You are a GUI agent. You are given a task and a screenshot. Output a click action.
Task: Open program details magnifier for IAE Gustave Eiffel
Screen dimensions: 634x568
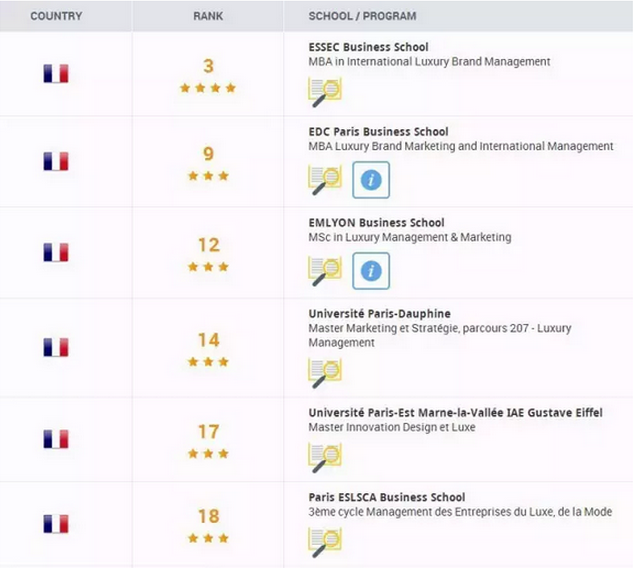pos(325,458)
